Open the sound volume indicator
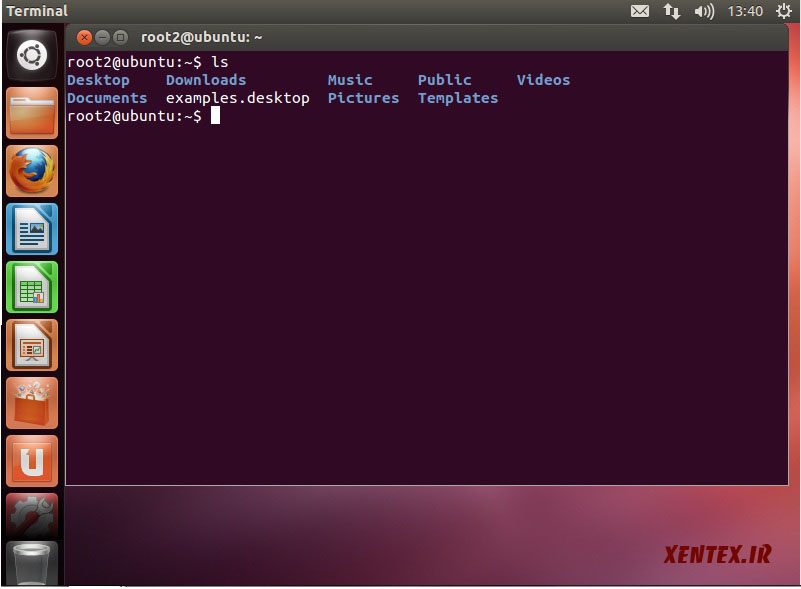 pyautogui.click(x=704, y=12)
